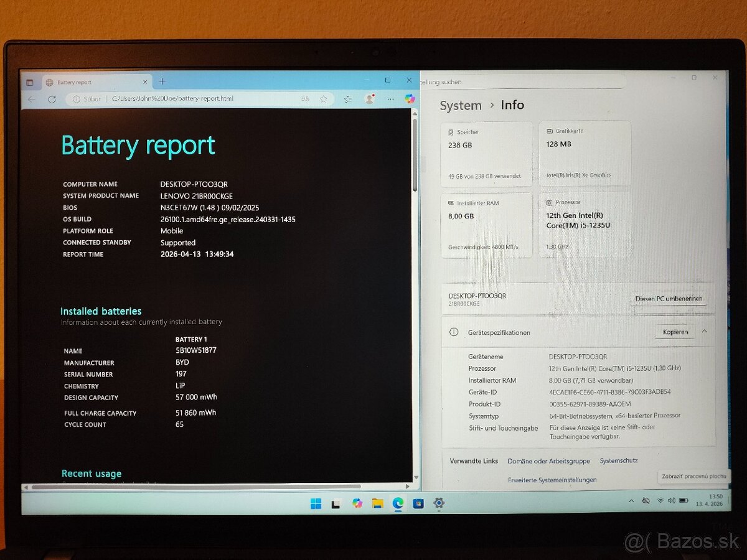Image resolution: width=747 pixels, height=560 pixels.
Task: Refresh the battery-report.html page
Action: [52, 98]
